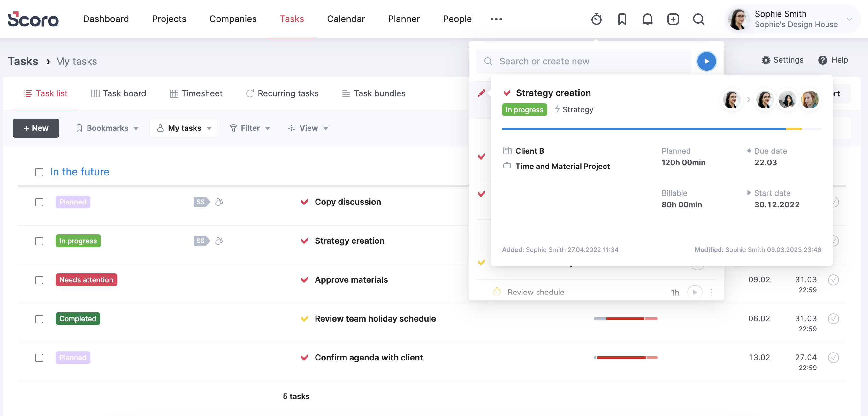Check the Copy discussion row checkbox
Viewport: 868px width, 416px height.
tap(39, 202)
